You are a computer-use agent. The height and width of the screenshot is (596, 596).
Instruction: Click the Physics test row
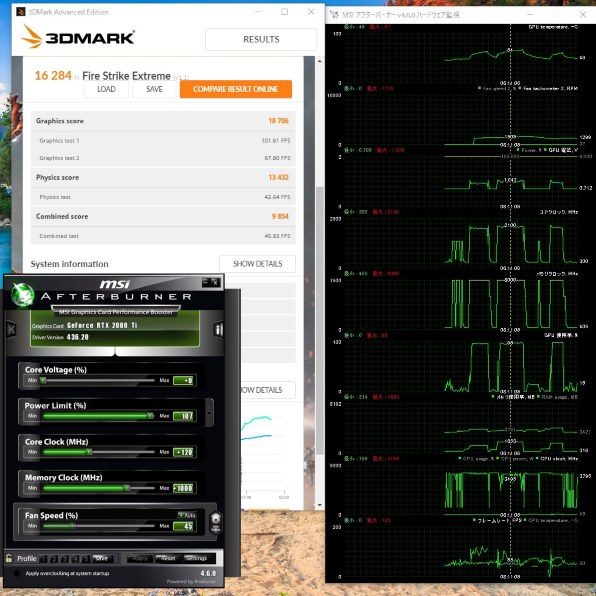coord(163,197)
